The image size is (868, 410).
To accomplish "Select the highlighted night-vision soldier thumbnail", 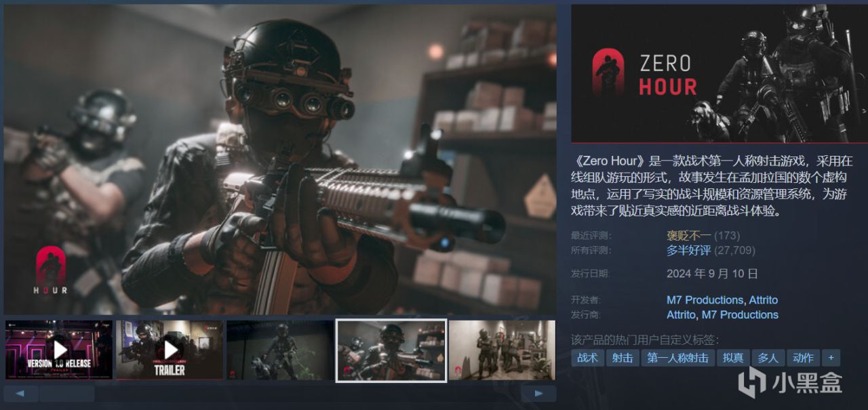I will tap(391, 350).
